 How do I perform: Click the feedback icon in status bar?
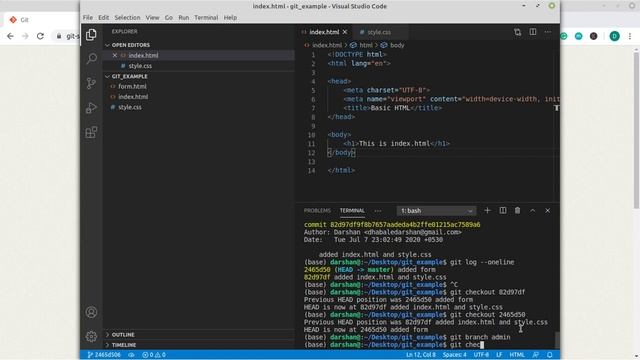(536, 355)
